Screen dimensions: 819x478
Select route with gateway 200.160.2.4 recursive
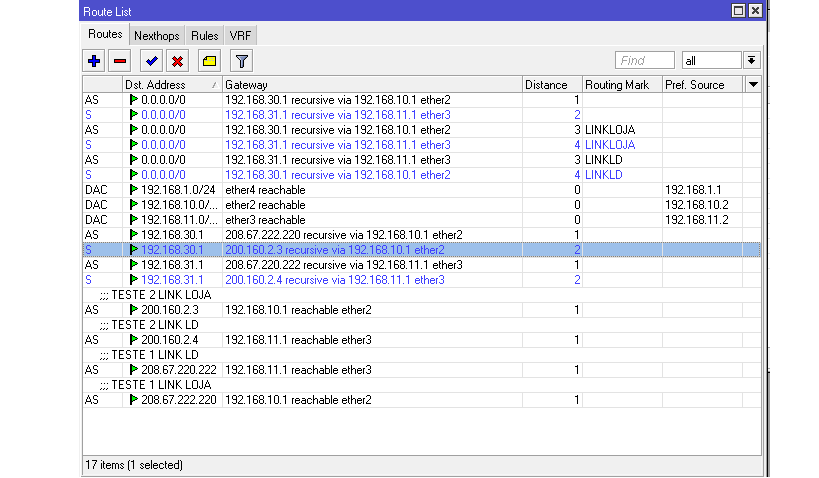tap(421, 280)
